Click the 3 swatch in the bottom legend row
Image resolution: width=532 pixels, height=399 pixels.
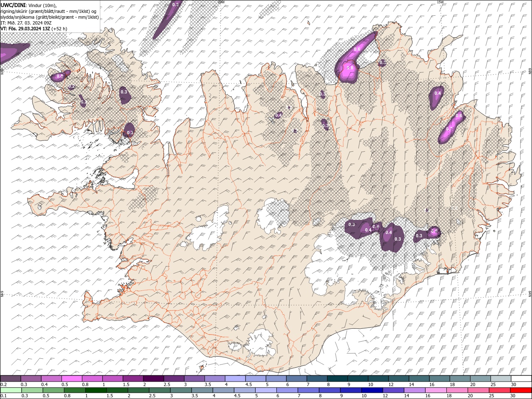point(180,390)
